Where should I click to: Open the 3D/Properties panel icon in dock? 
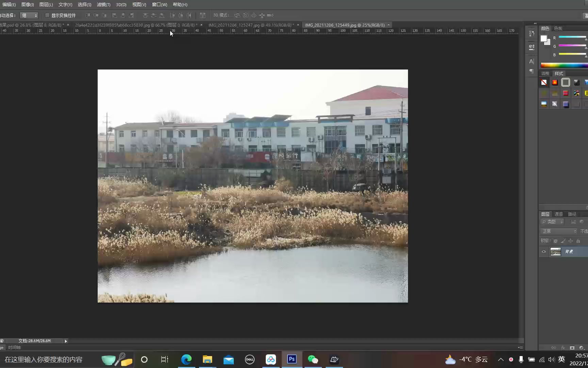(x=532, y=47)
